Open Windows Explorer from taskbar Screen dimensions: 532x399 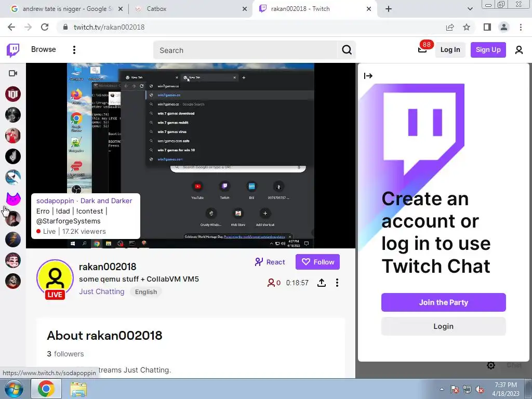pyautogui.click(x=78, y=389)
